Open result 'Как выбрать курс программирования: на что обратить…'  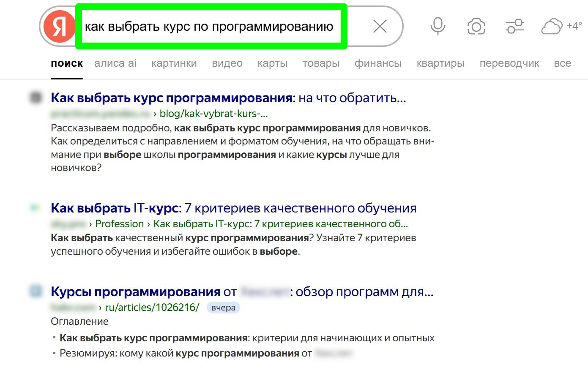[228, 98]
